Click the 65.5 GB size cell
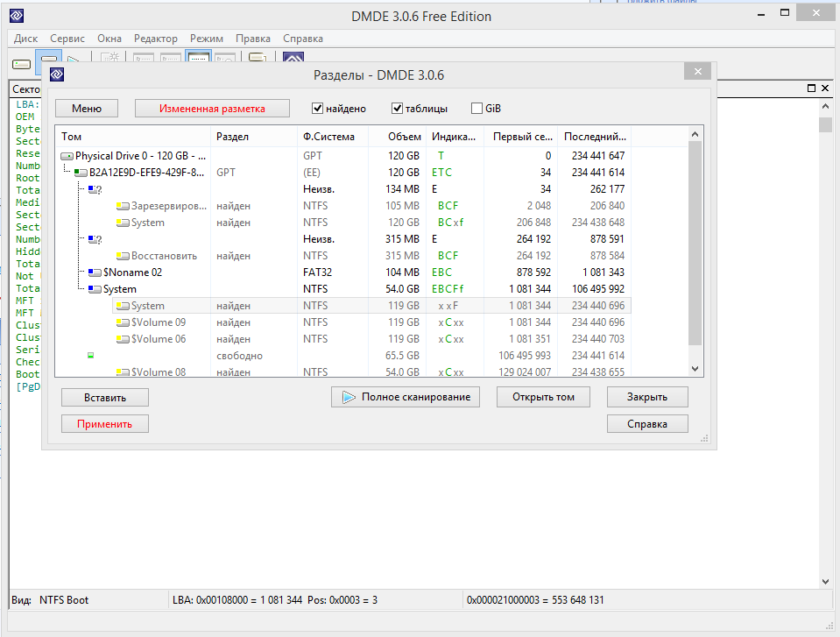 point(402,356)
